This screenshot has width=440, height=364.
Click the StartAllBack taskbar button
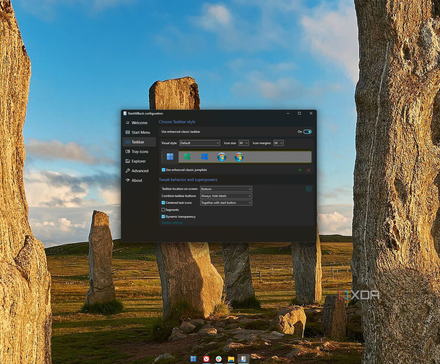click(x=244, y=359)
